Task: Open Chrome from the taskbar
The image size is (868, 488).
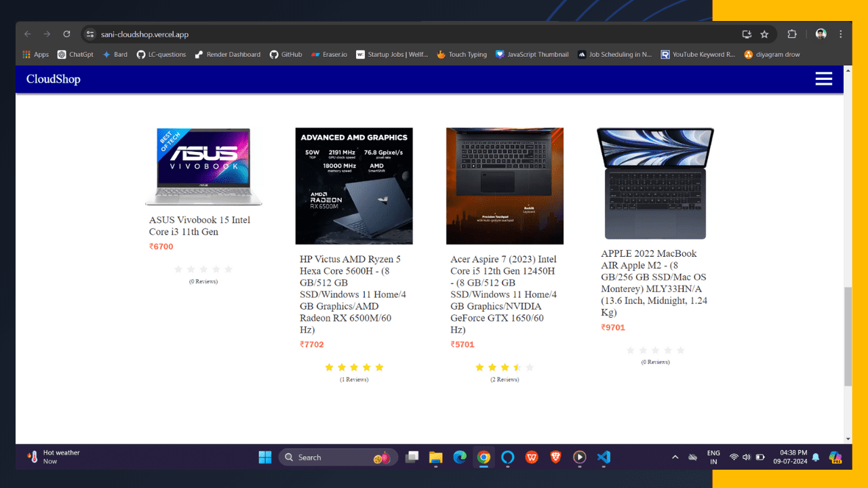Action: (484, 457)
